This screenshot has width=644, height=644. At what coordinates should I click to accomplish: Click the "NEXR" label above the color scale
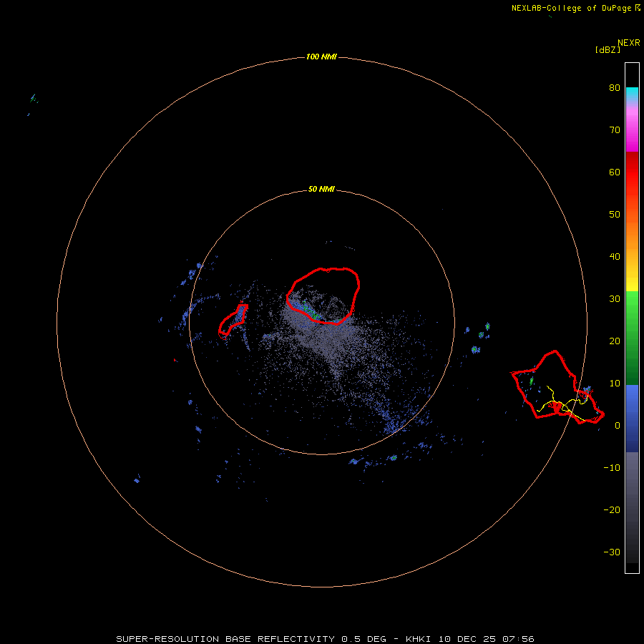pyautogui.click(x=628, y=43)
